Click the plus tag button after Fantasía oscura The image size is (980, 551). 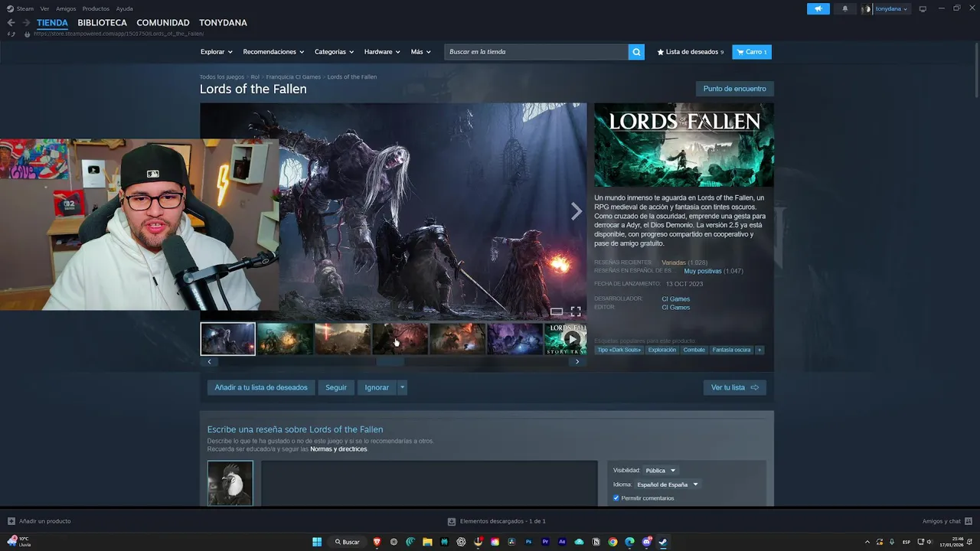pos(759,350)
